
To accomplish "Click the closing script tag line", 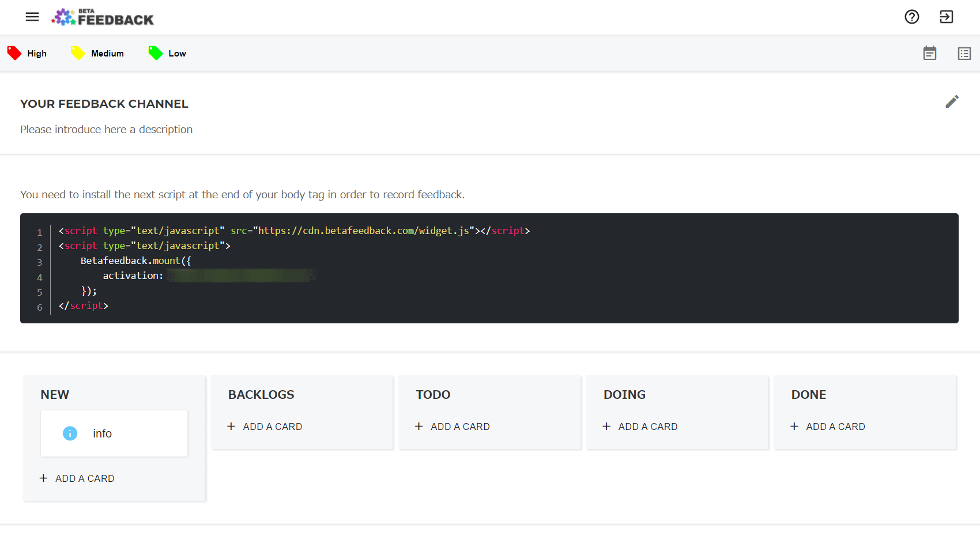I will tap(84, 305).
